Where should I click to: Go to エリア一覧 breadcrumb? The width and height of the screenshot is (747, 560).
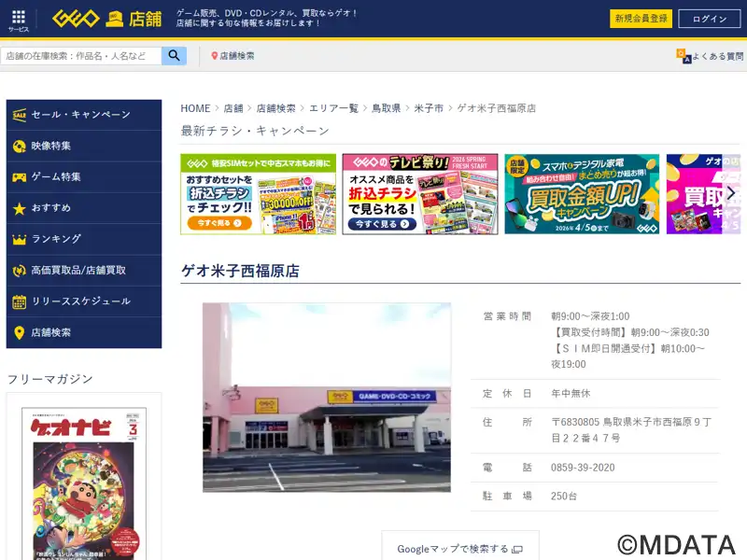coord(333,108)
